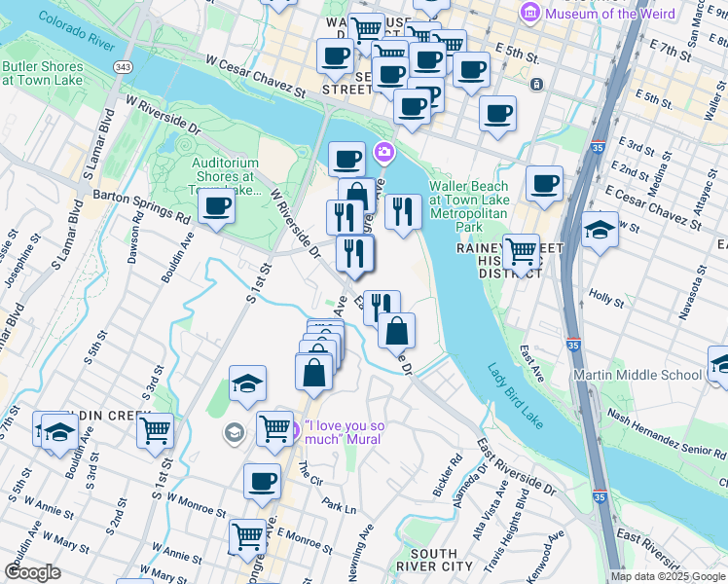The image size is (728, 584).
Task: Click the school marker above the Mural
Action: pyautogui.click(x=247, y=384)
